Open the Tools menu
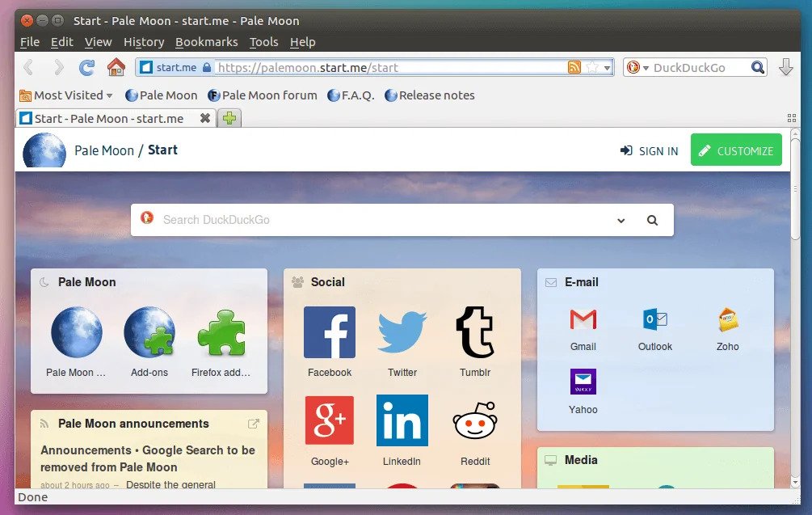Screen dimensions: 812x515 (263, 42)
